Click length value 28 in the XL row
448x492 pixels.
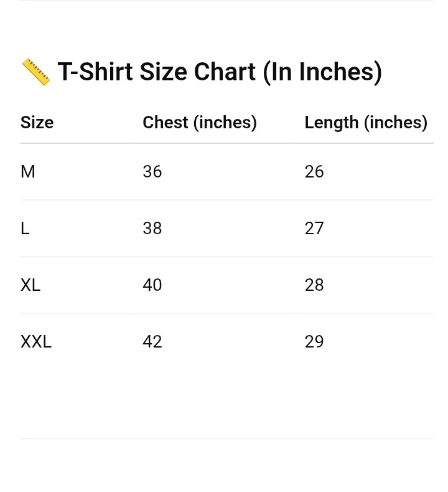pyautogui.click(x=314, y=285)
